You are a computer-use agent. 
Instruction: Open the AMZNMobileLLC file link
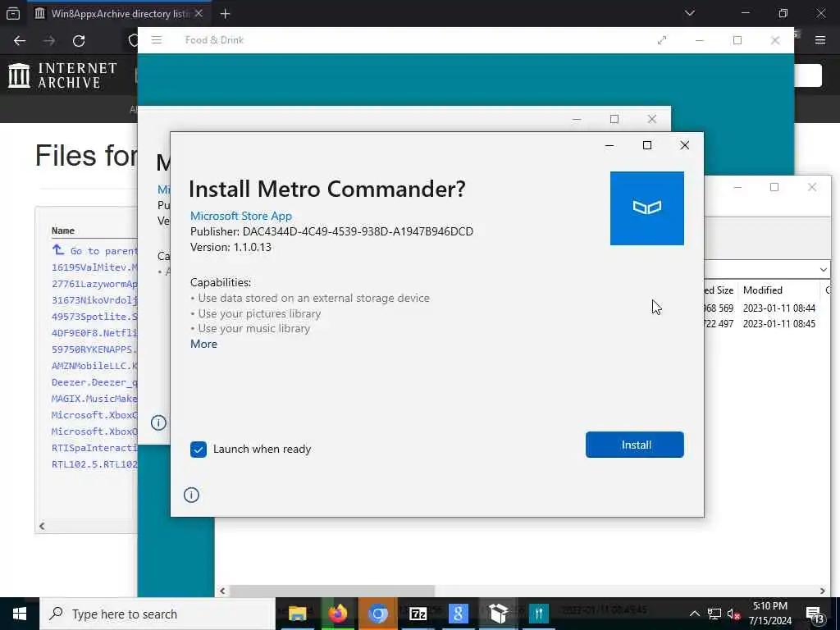click(94, 366)
